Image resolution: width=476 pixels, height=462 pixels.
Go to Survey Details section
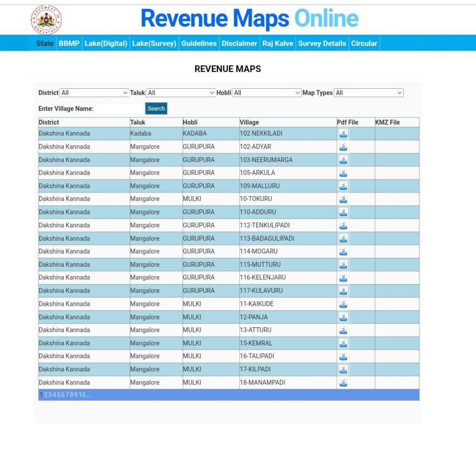click(x=322, y=43)
